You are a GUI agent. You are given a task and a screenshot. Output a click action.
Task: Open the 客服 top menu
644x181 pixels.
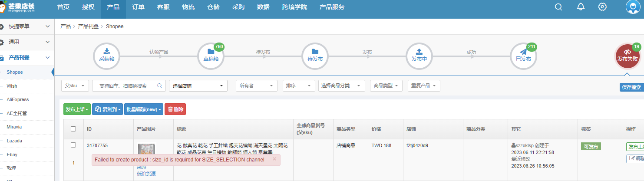163,7
